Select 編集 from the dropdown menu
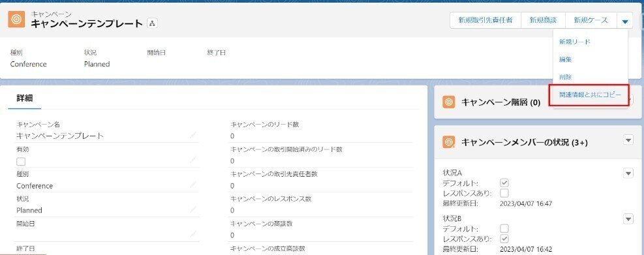Image resolution: width=644 pixels, height=255 pixels. tap(590, 59)
